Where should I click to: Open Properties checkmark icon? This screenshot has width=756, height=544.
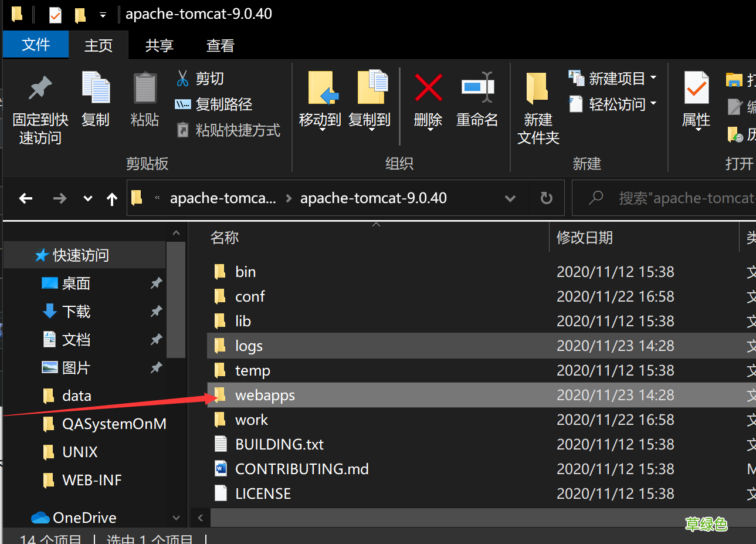click(696, 88)
